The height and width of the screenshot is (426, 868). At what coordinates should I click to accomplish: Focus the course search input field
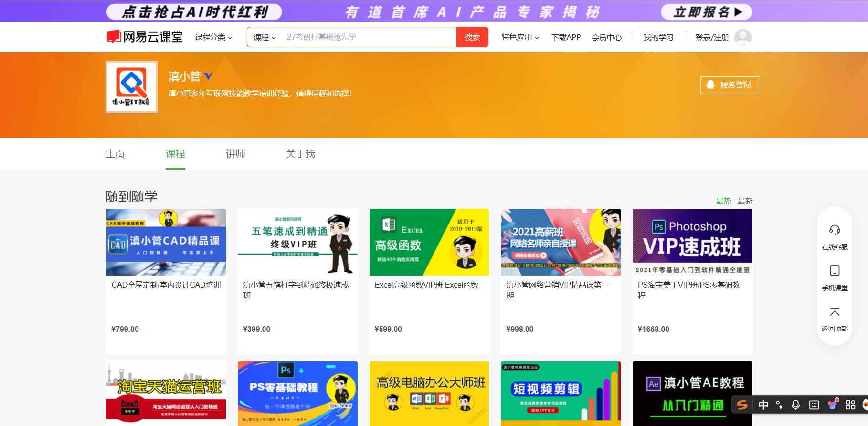tap(369, 37)
